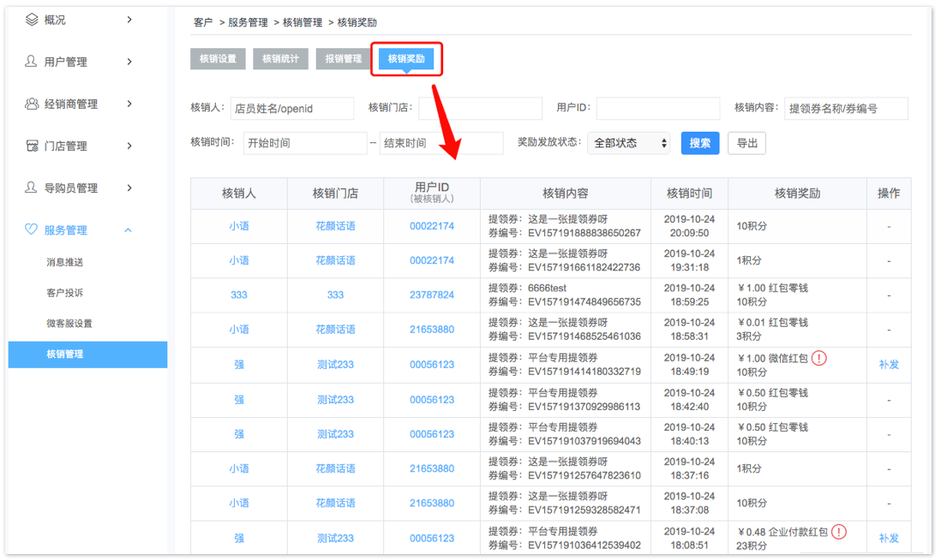Open 核销管理 in sidebar

click(x=87, y=354)
